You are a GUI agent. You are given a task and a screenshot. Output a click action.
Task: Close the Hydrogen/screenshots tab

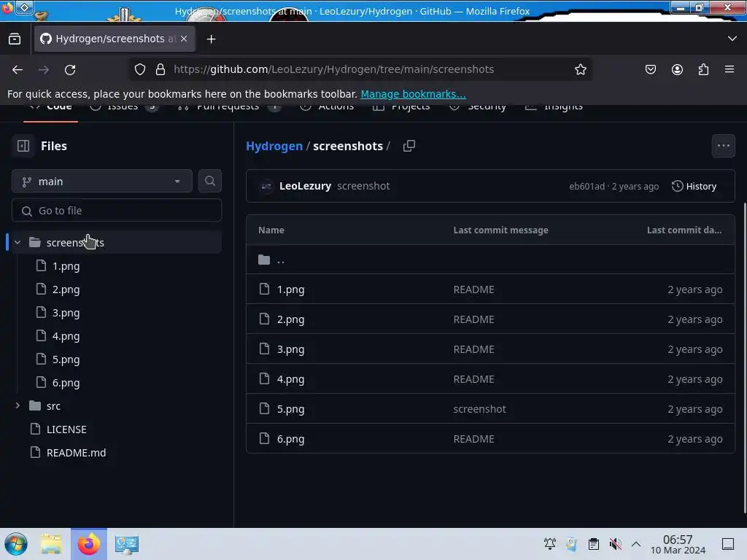click(x=184, y=39)
